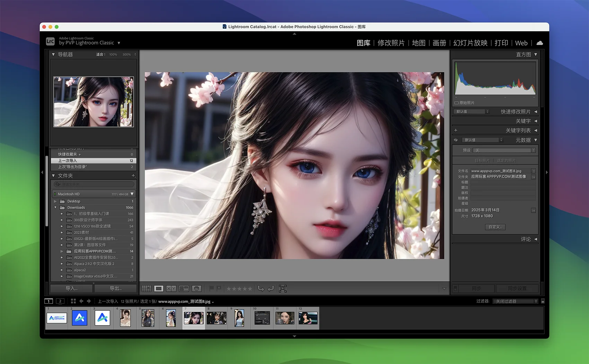Open identity plate dropdown arrow

point(119,43)
